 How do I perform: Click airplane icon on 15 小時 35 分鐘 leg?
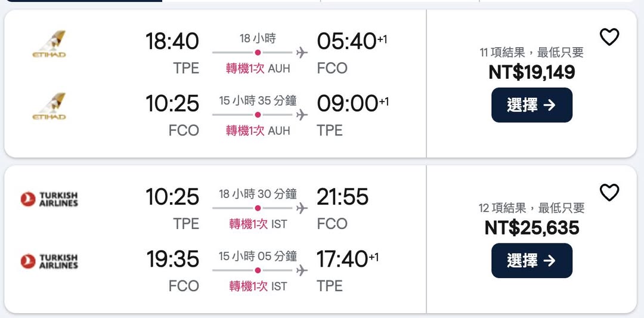[x=302, y=115]
